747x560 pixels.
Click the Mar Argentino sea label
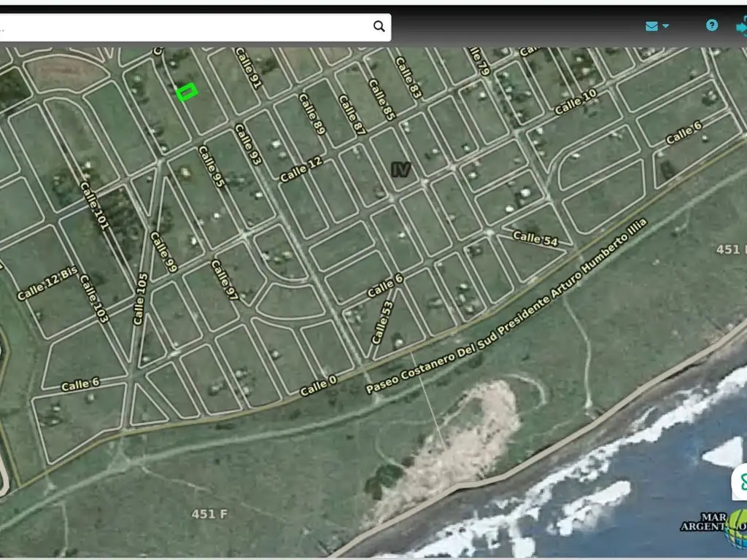pyautogui.click(x=704, y=521)
